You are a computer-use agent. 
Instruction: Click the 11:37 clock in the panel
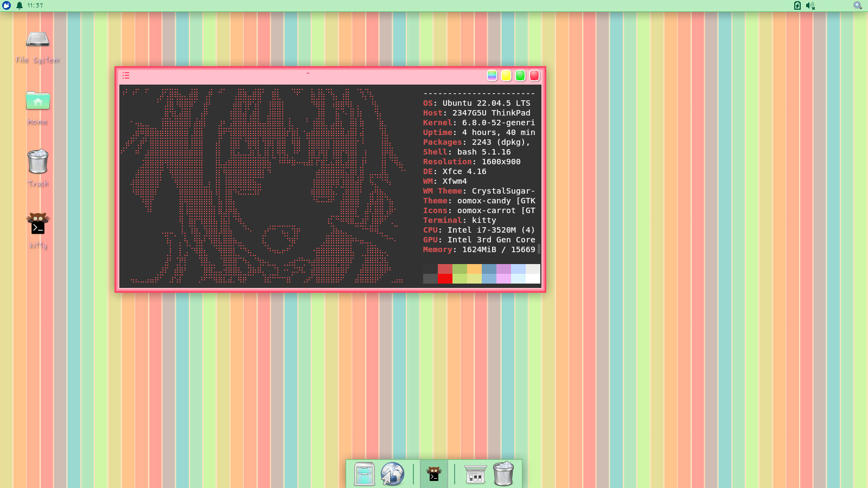tap(35, 5)
